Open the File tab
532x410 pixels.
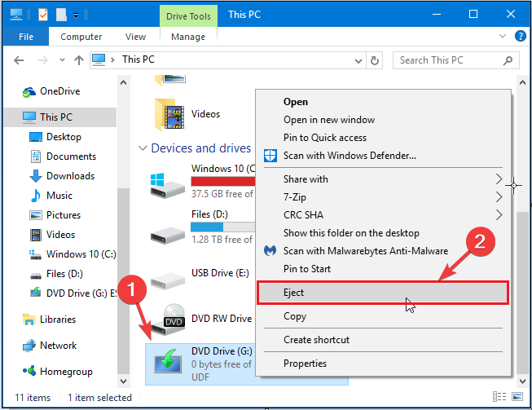tap(26, 37)
